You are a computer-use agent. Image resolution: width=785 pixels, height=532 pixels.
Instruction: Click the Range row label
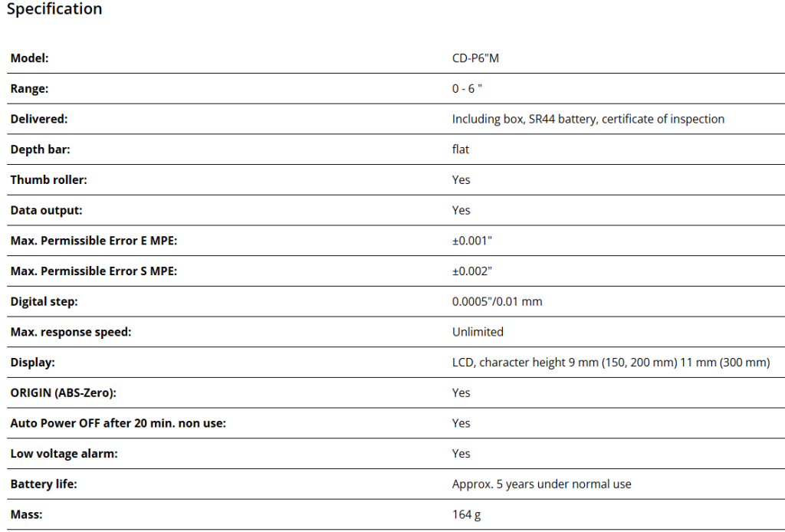(29, 89)
